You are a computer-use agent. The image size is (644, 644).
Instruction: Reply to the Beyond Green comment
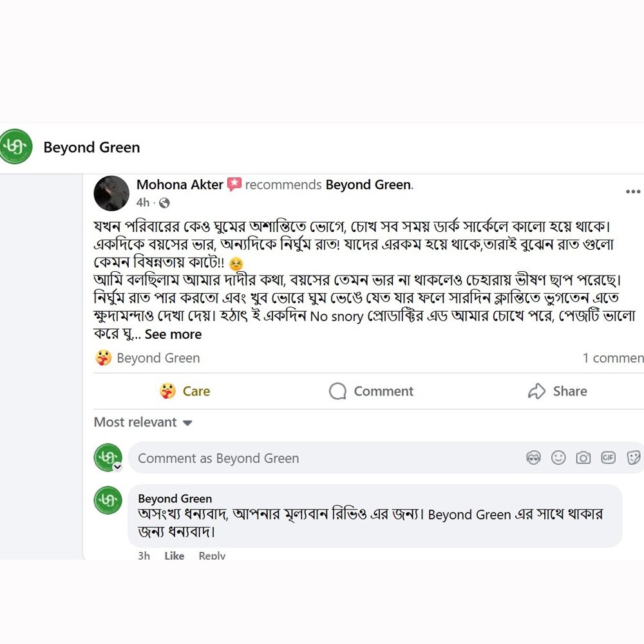click(212, 555)
